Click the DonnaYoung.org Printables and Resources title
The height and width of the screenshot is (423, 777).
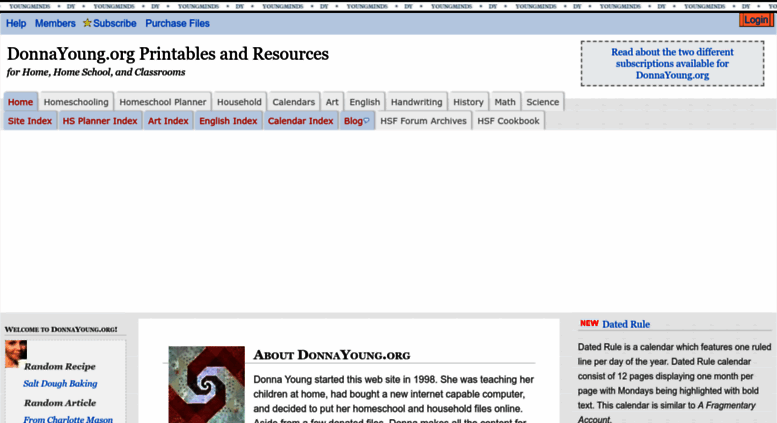tap(167, 53)
